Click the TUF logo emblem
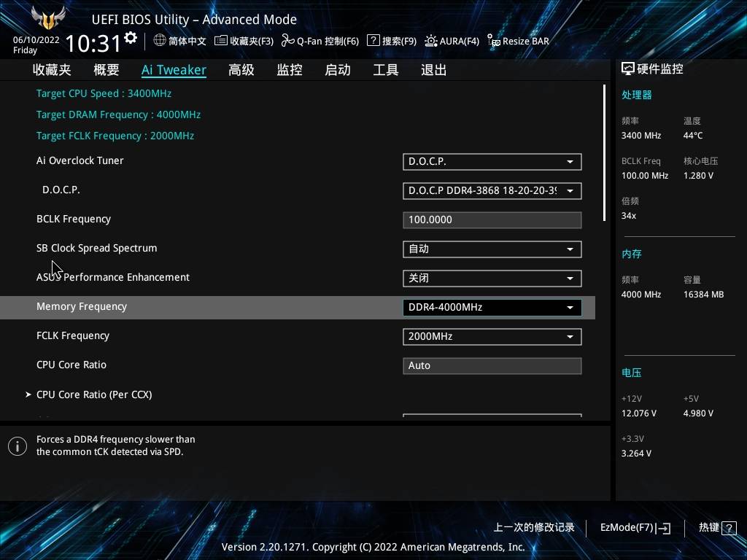Image resolution: width=747 pixels, height=560 pixels. click(x=47, y=17)
